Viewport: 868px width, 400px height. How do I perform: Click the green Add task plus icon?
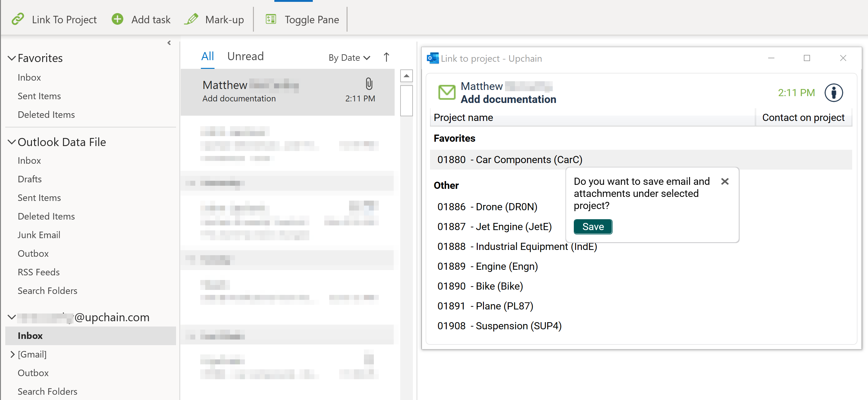click(x=117, y=19)
